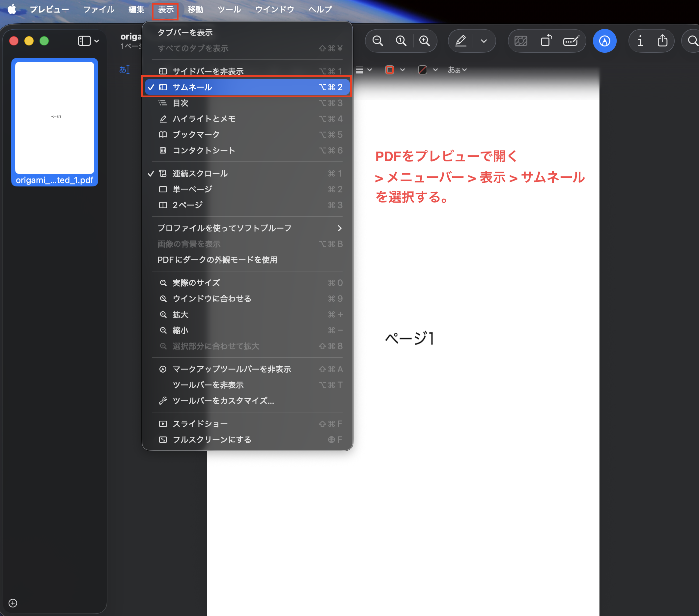Select コンタクトシート view option
Viewport: 699px width, 616px height.
click(x=247, y=150)
